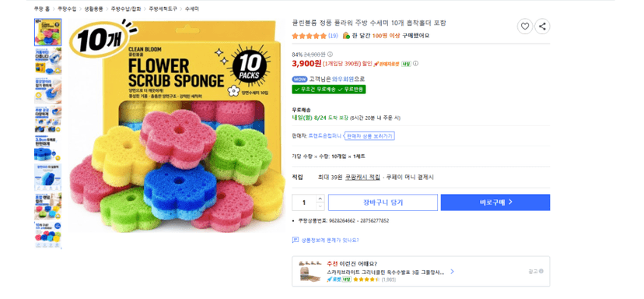Screen dimensions: 644x299
Task: Increase quantity with the up arrow
Action: [x=320, y=199]
